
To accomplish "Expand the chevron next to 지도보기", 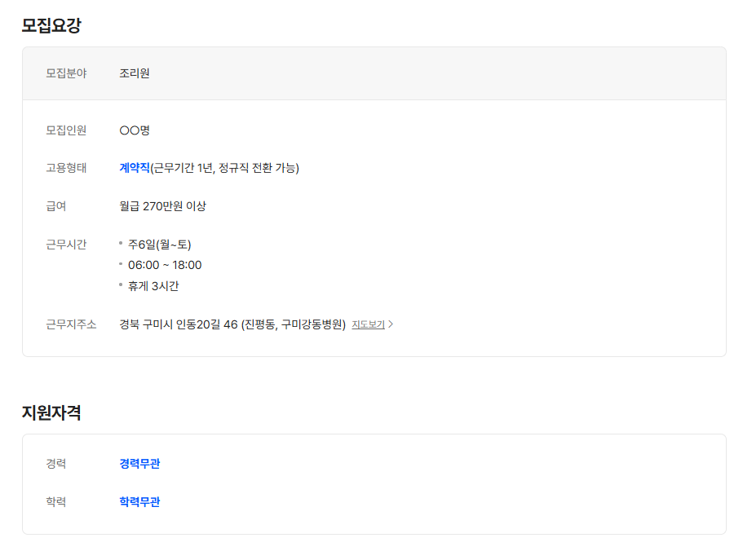I will (389, 324).
